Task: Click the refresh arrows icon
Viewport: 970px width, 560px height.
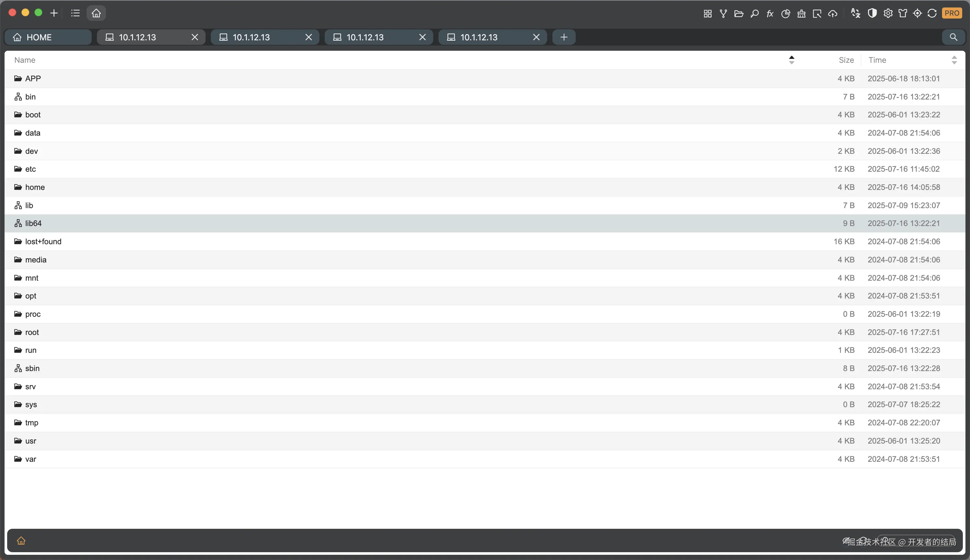Action: coord(932,13)
